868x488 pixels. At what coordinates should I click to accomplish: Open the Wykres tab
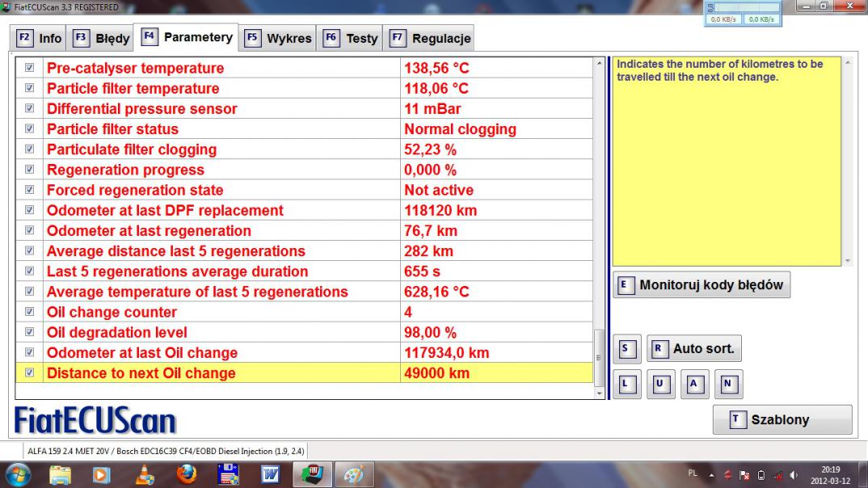[280, 39]
